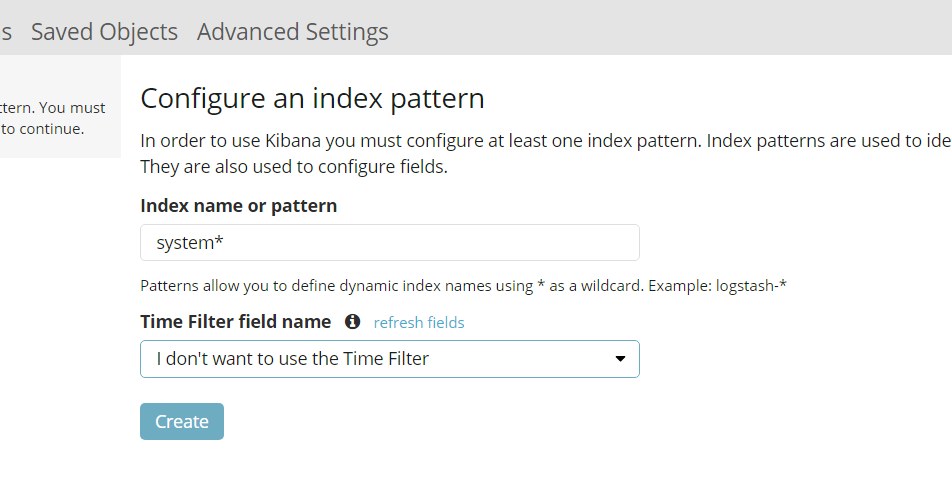Focus the Index name or pattern input field
952x490 pixels.
[x=390, y=243]
